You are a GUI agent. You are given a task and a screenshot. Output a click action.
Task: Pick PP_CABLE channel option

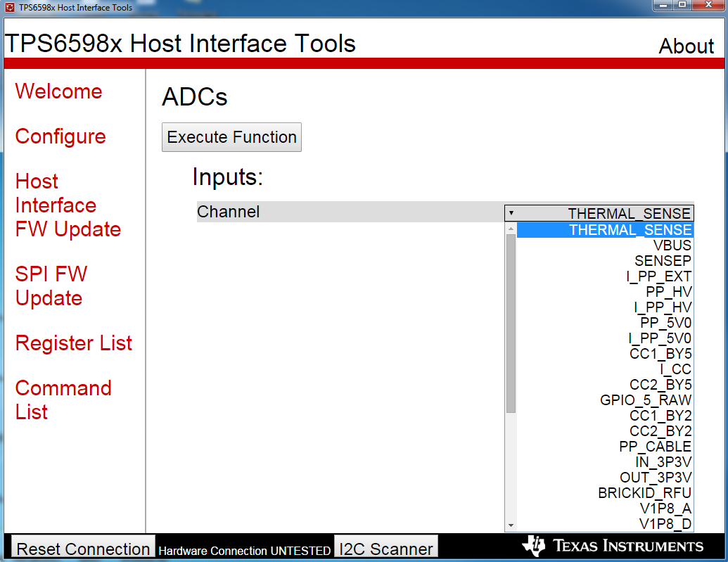tap(605, 447)
